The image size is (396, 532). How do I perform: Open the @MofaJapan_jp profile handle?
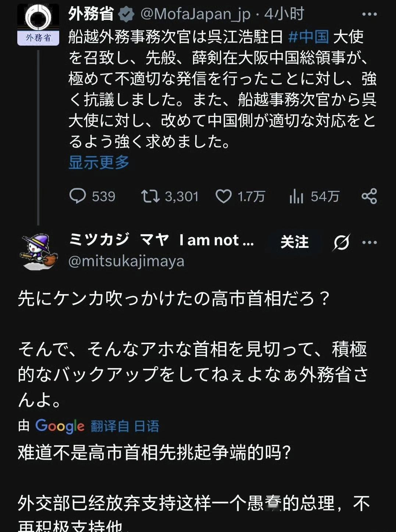195,14
